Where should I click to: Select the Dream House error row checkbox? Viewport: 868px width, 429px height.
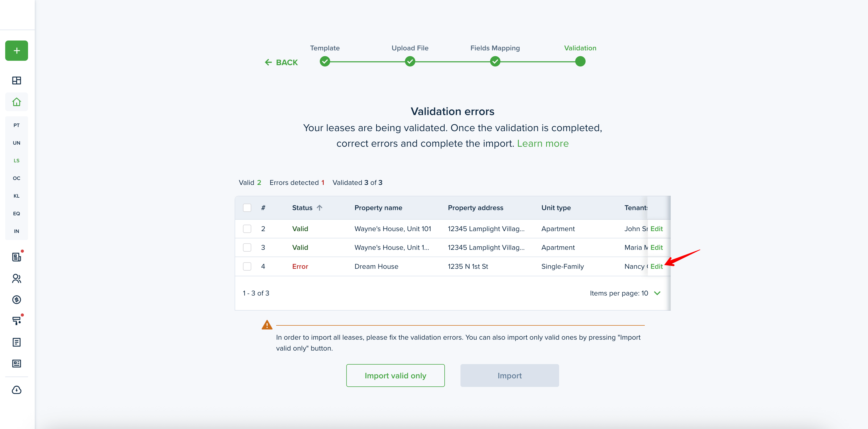click(247, 266)
